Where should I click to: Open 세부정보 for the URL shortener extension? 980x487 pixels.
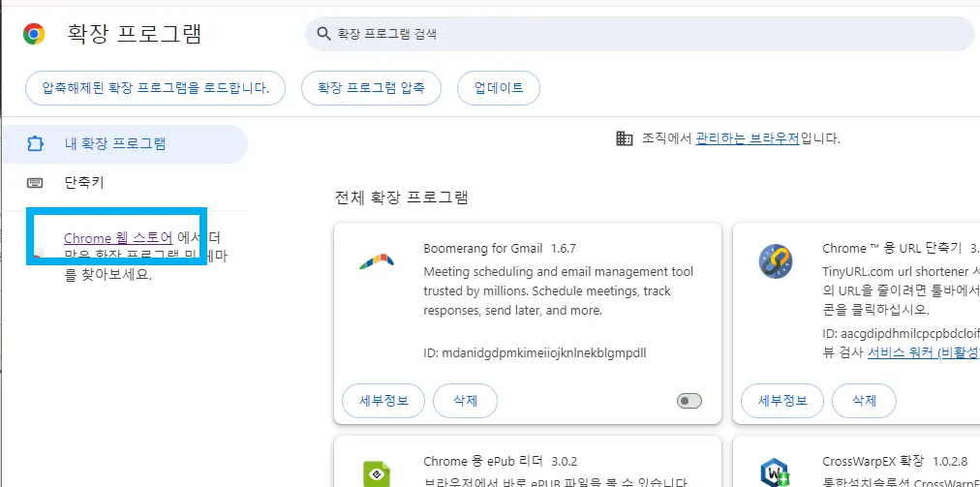coord(782,401)
